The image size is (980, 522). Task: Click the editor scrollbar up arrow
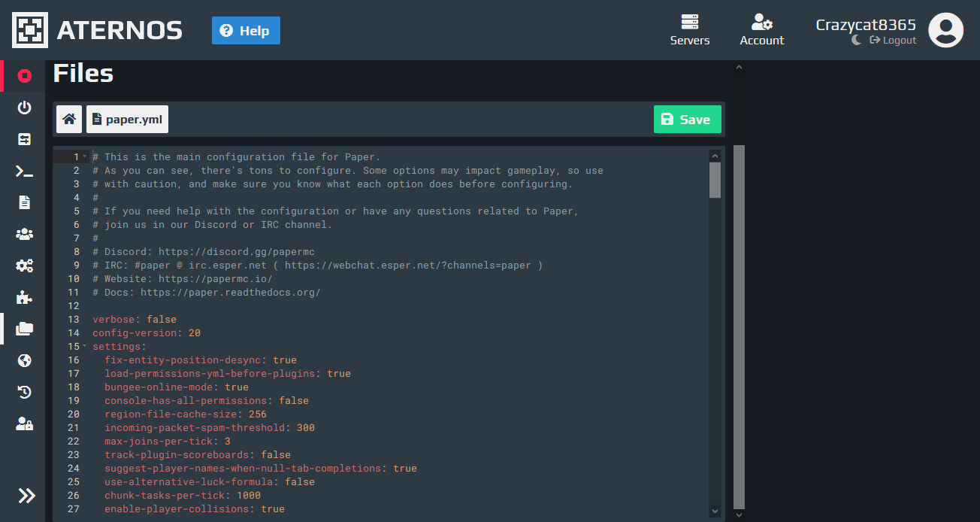pyautogui.click(x=715, y=156)
